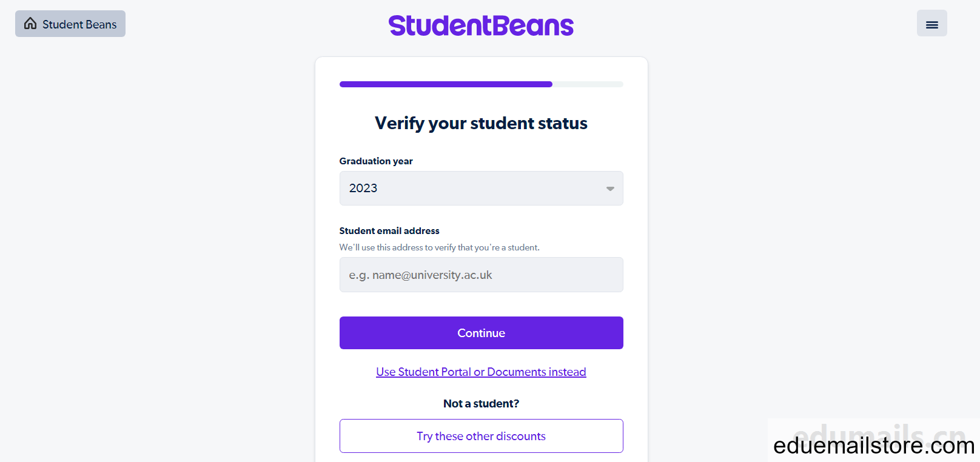Image resolution: width=980 pixels, height=462 pixels.
Task: Open the Graduation year 2023 combo box
Action: pyautogui.click(x=481, y=188)
